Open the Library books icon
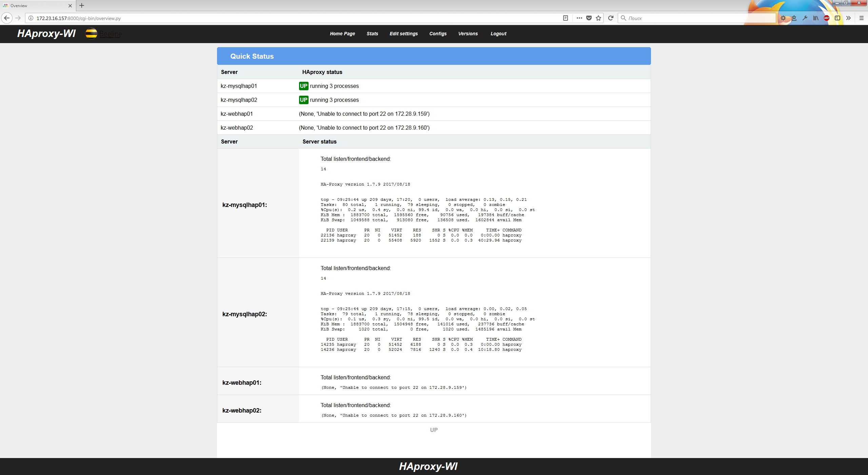Screen dimensions: 868x475 coord(816,18)
